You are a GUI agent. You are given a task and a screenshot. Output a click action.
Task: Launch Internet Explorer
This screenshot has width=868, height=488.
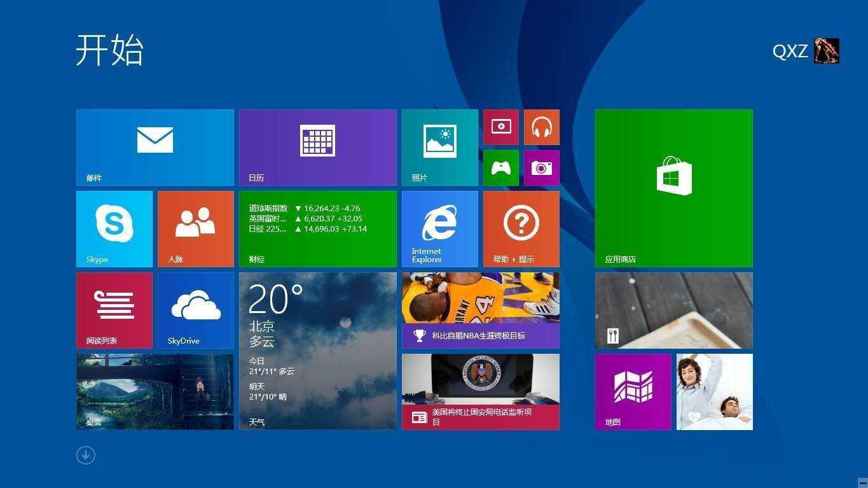(x=439, y=228)
